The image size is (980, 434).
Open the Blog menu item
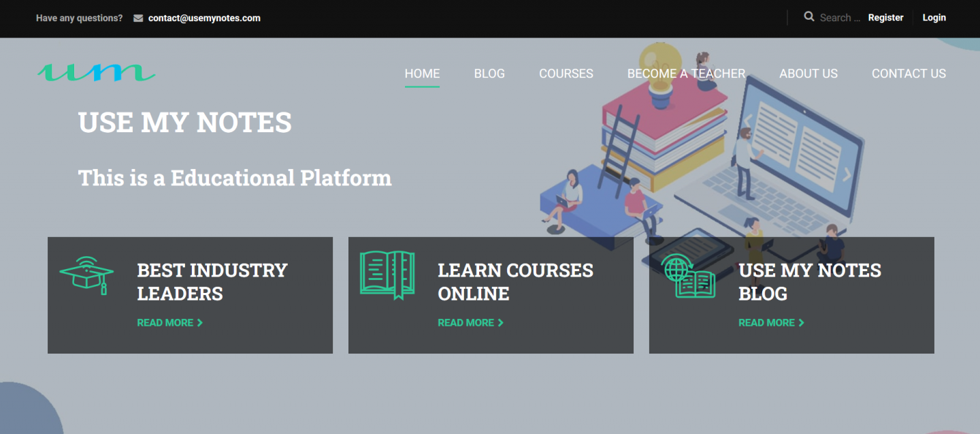489,74
